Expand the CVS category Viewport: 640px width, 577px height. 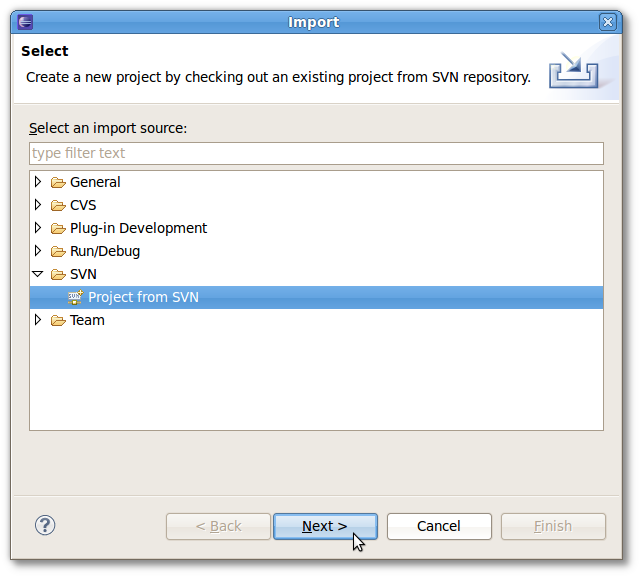(38, 204)
